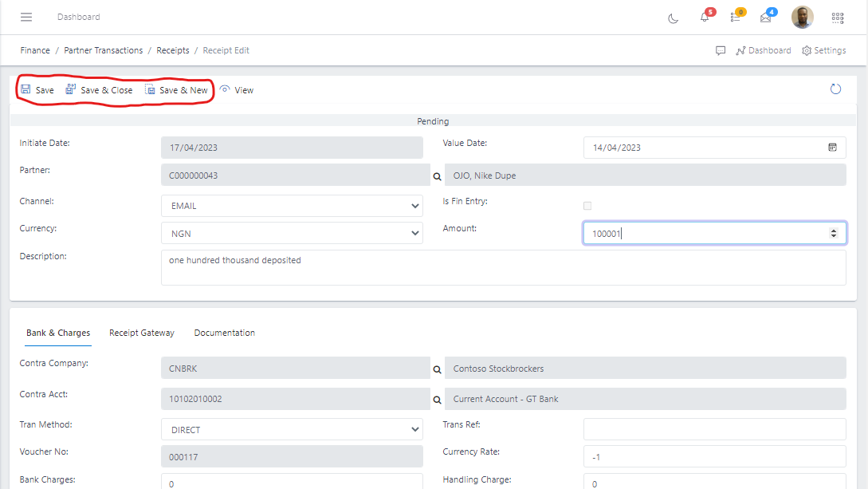Click the user profile avatar

point(803,17)
